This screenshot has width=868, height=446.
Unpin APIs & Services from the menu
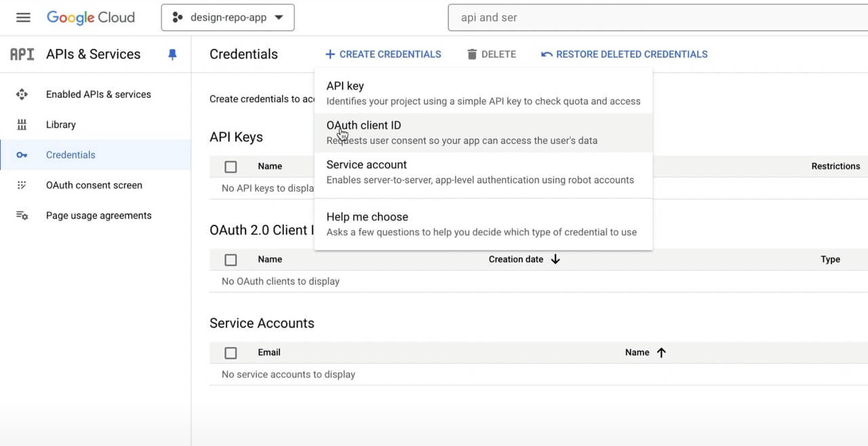pyautogui.click(x=172, y=54)
